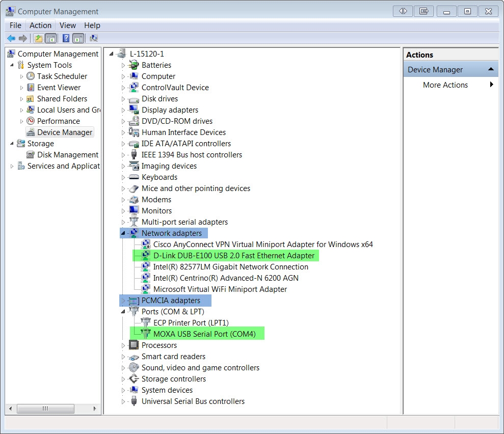
Task: Select the D-Link DUB-E100 adapter icon
Action: (x=145, y=256)
